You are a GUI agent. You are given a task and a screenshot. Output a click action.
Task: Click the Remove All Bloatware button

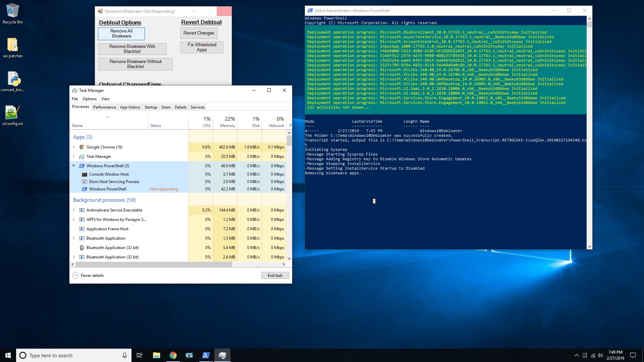pyautogui.click(x=121, y=34)
